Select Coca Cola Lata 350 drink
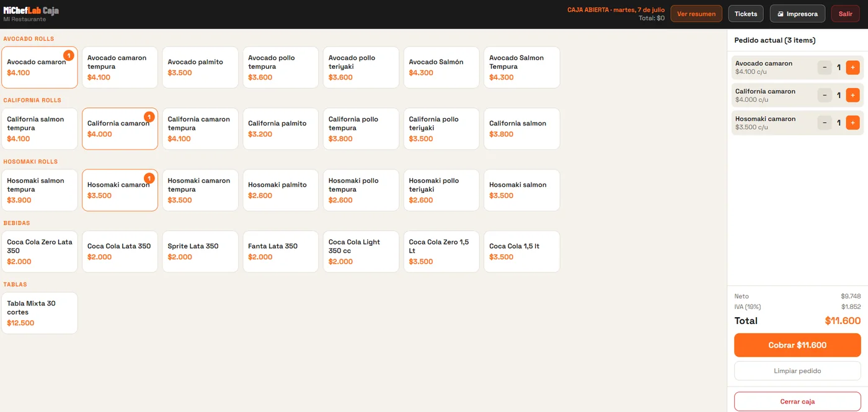Screen dimensions: 868x412 click(x=120, y=252)
